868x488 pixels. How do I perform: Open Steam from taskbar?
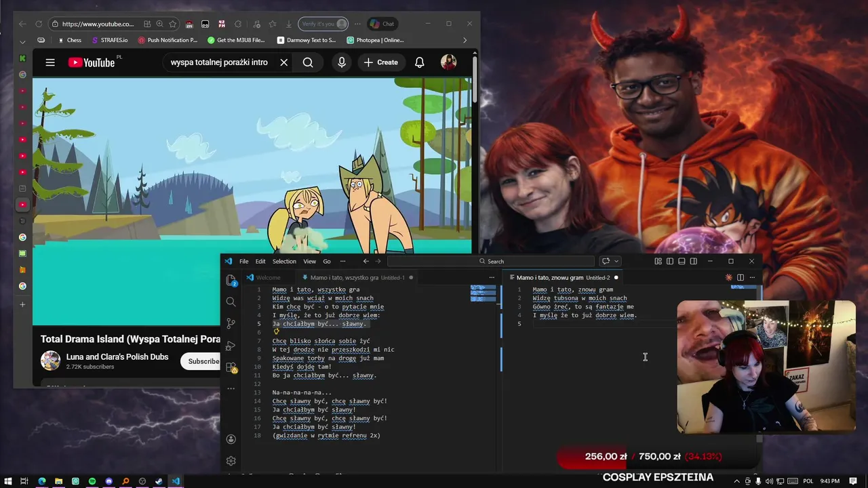159,481
